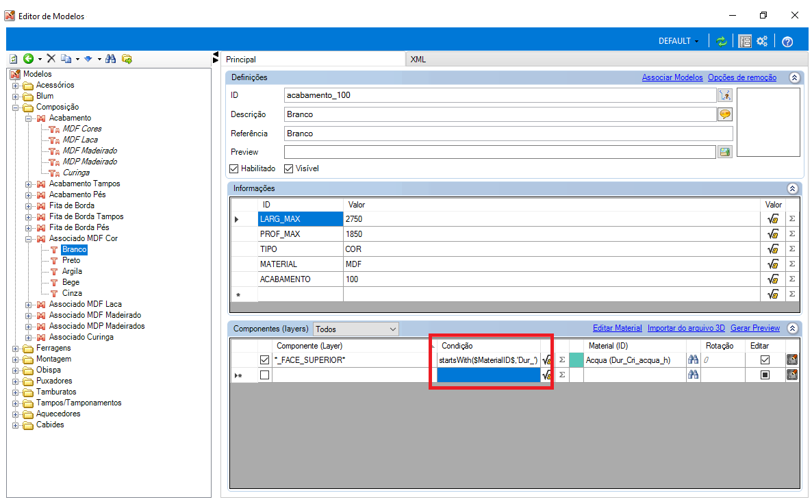812x504 pixels.
Task: Click the Editar Material link
Action: click(x=618, y=329)
